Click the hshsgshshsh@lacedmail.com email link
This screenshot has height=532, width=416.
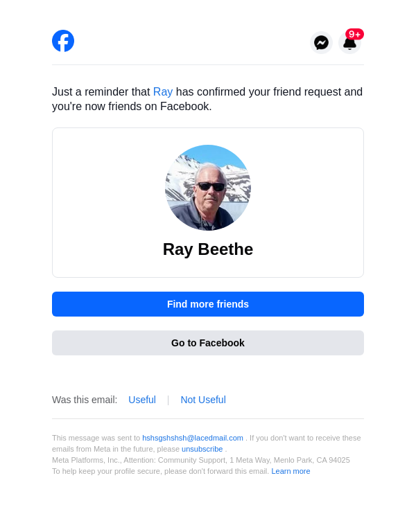point(193,438)
